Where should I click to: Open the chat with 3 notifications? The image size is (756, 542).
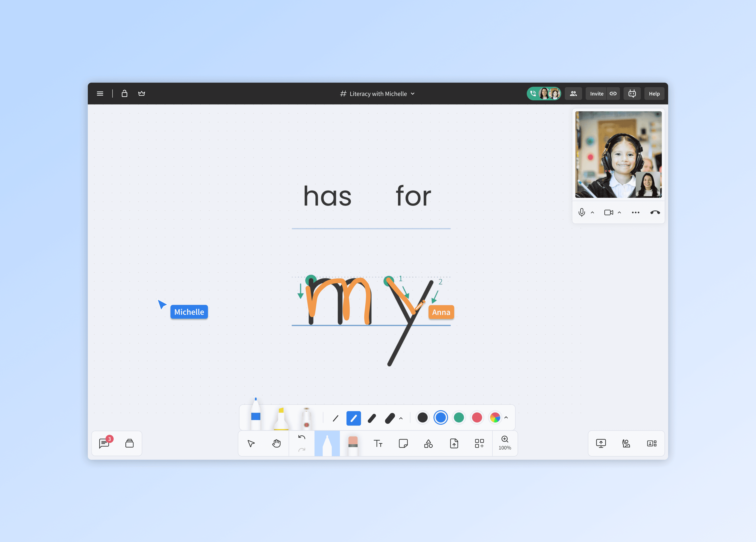(x=104, y=443)
